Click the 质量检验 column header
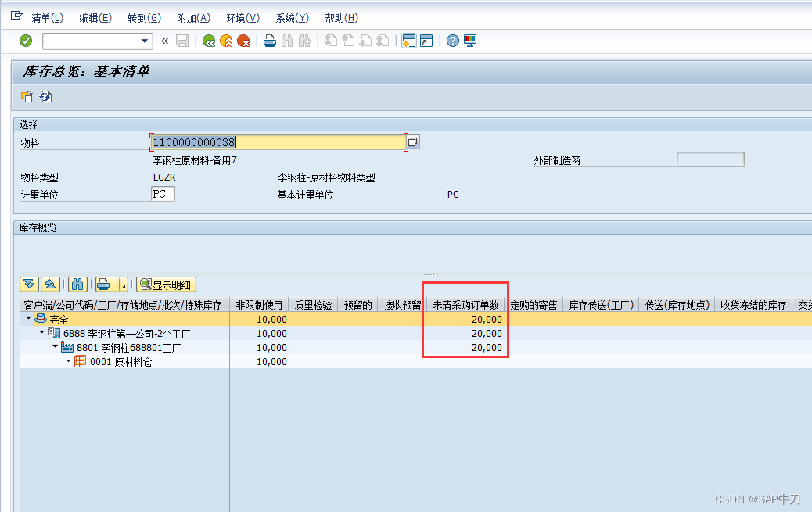This screenshot has height=512, width=812. coord(313,305)
